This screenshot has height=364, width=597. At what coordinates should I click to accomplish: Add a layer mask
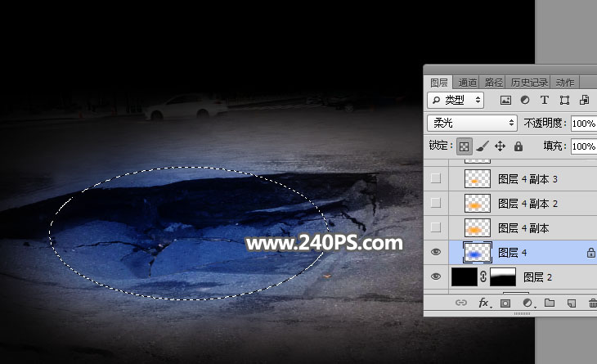(x=505, y=303)
